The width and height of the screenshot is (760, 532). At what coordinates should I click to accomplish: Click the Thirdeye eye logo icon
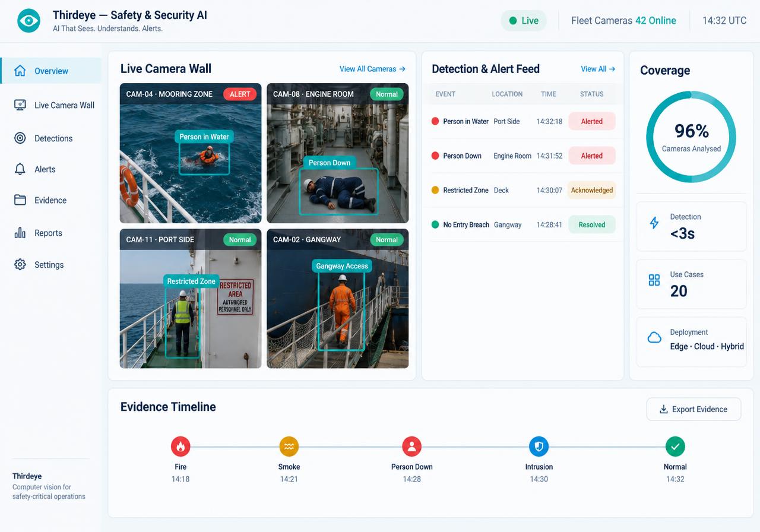(28, 21)
